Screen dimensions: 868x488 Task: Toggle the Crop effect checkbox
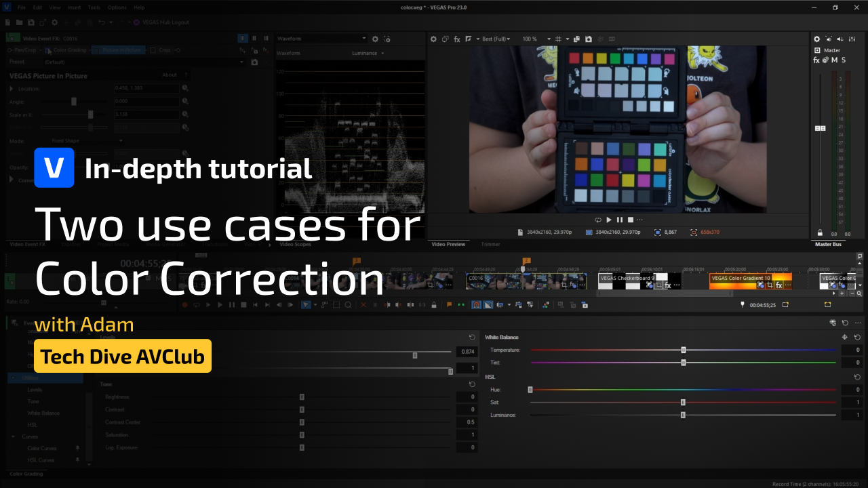(153, 50)
